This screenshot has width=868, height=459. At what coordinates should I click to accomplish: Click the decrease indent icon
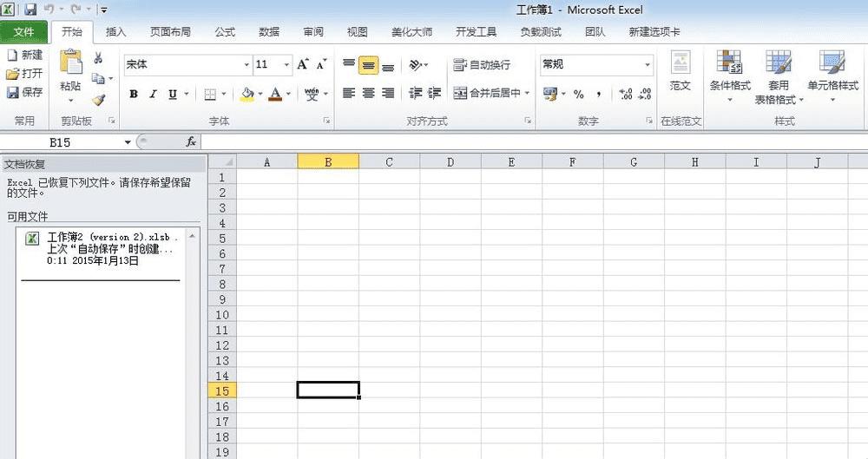coord(416,93)
